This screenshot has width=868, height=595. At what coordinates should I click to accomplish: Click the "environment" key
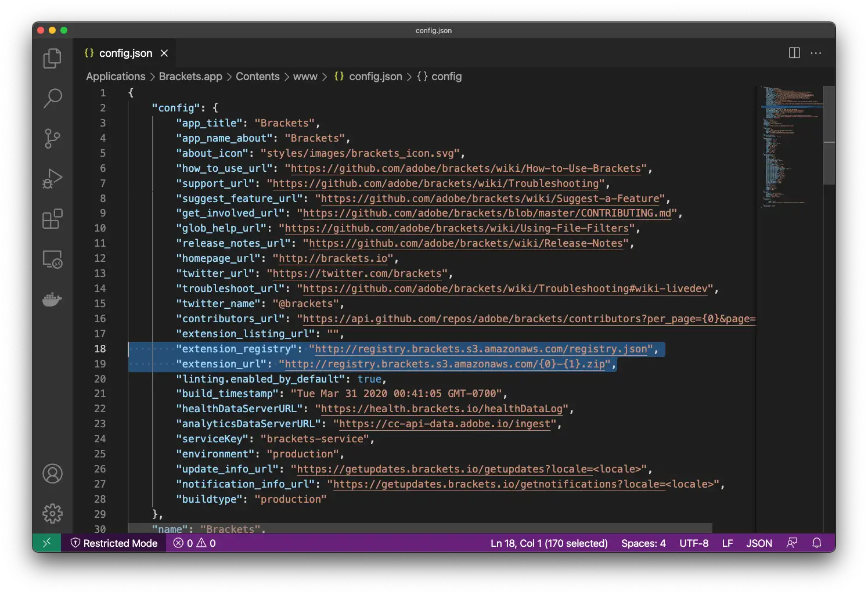215,454
